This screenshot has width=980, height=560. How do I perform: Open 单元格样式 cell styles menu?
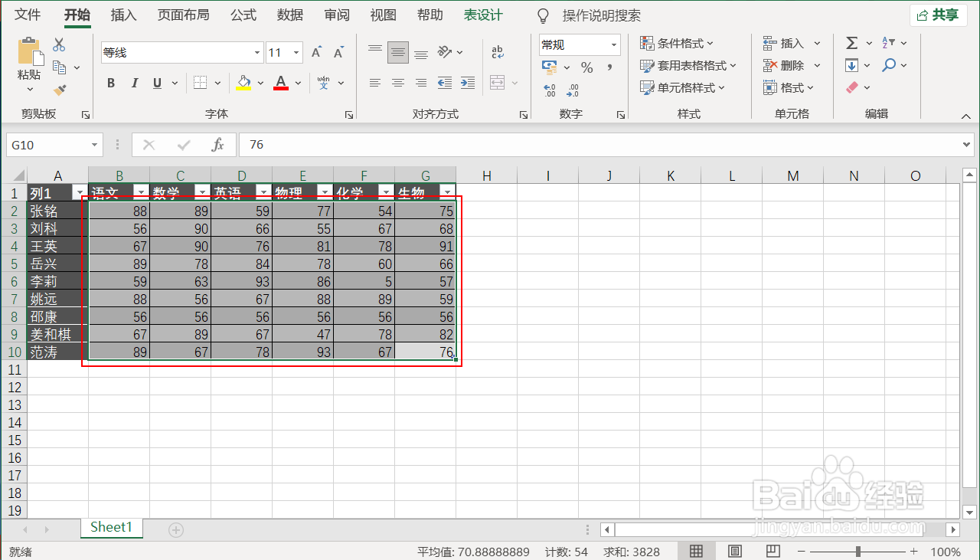point(683,88)
